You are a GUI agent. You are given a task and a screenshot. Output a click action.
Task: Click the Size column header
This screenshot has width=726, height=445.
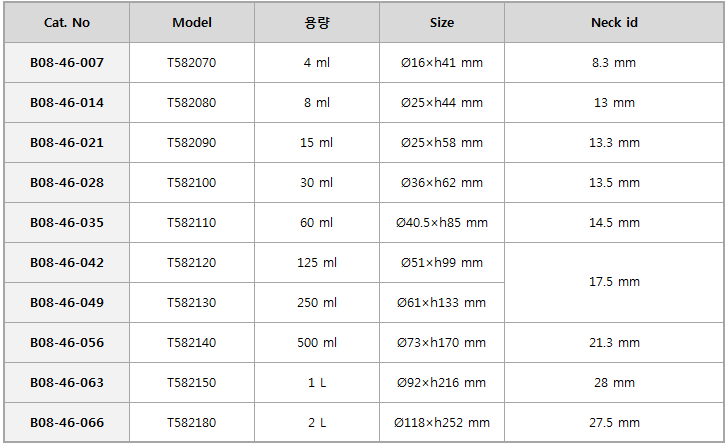[x=442, y=23]
